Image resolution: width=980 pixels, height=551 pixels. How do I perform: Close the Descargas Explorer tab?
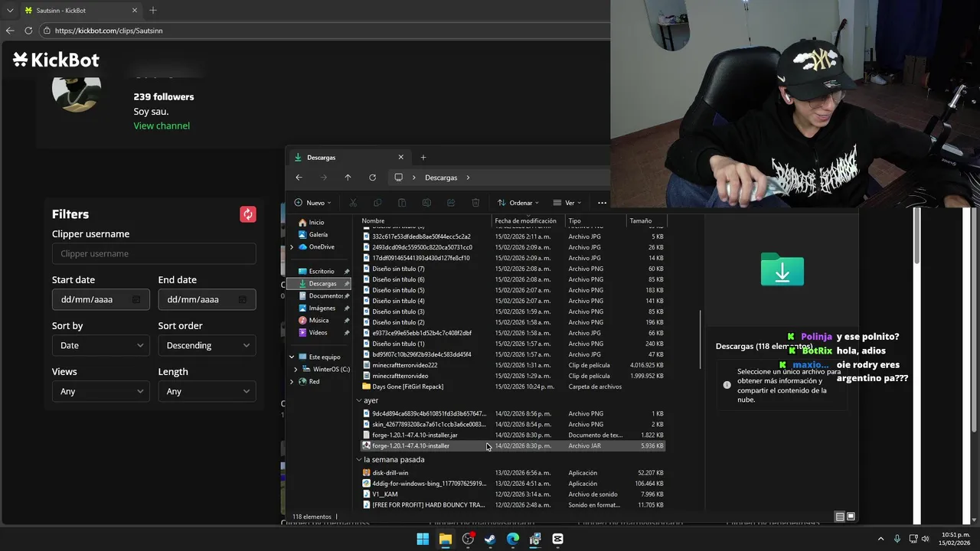coord(400,158)
